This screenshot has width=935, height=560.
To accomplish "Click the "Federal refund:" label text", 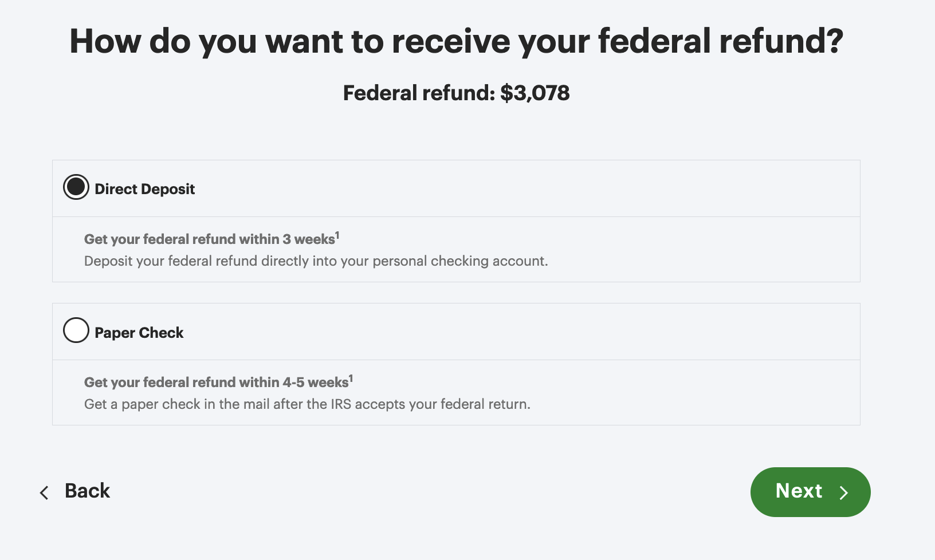I will (x=419, y=93).
